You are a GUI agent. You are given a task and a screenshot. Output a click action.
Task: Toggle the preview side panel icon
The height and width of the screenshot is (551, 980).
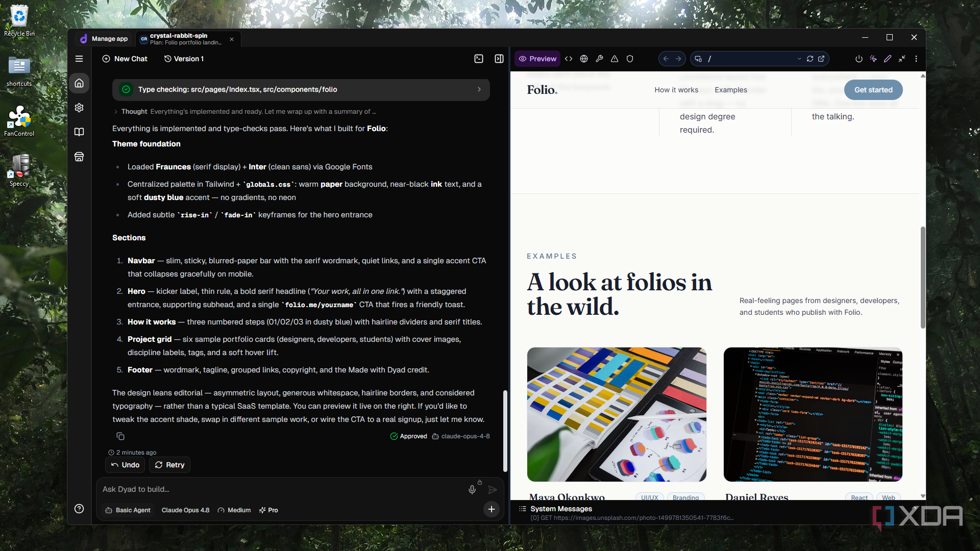coord(499,59)
